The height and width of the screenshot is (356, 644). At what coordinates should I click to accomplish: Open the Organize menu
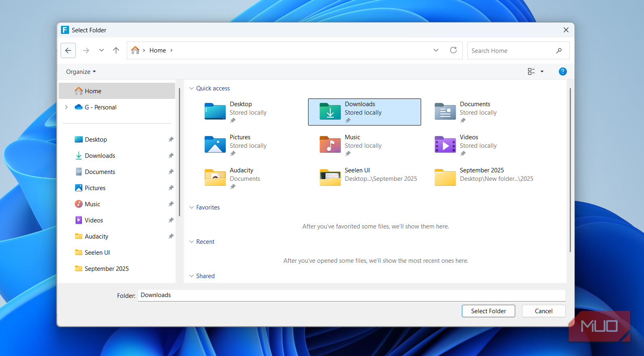[81, 72]
